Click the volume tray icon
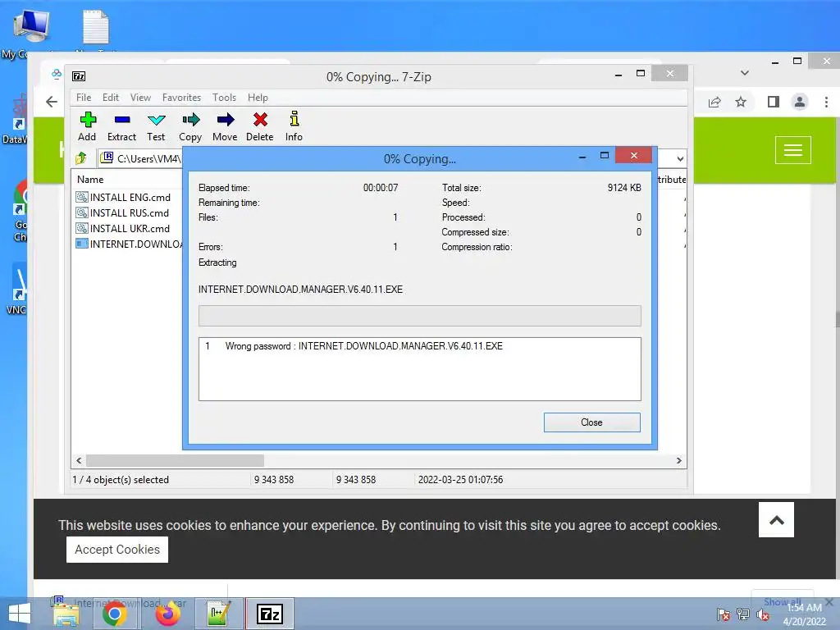This screenshot has width=840, height=630. 763,614
